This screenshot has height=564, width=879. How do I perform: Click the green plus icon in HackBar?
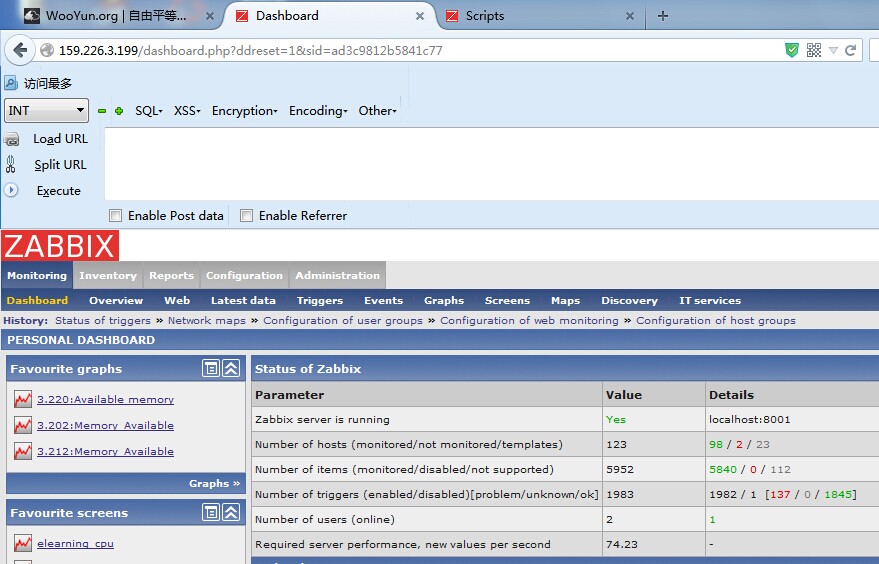(x=119, y=111)
